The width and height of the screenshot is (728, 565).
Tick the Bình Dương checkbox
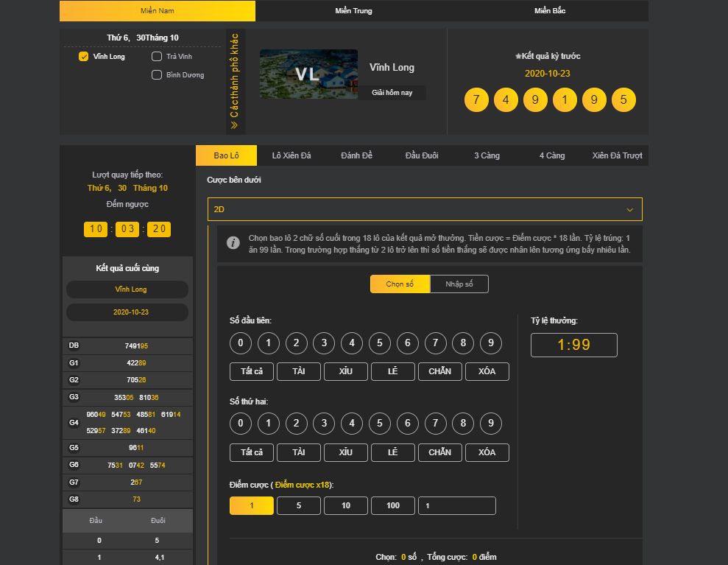coord(157,74)
